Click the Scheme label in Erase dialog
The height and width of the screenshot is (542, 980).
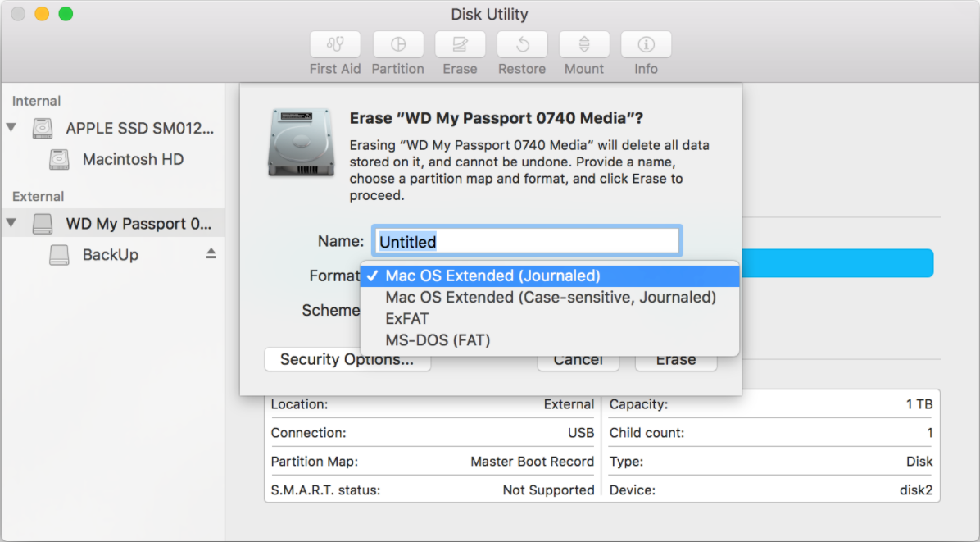click(x=330, y=311)
